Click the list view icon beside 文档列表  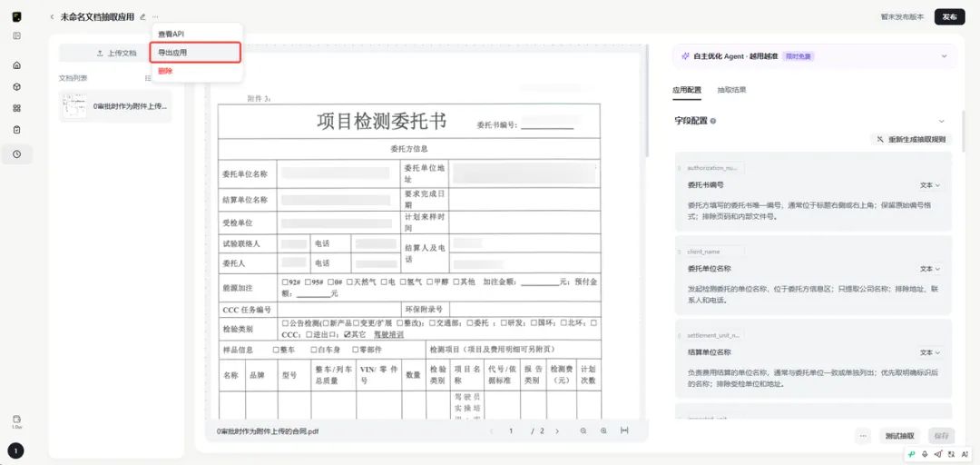point(148,78)
